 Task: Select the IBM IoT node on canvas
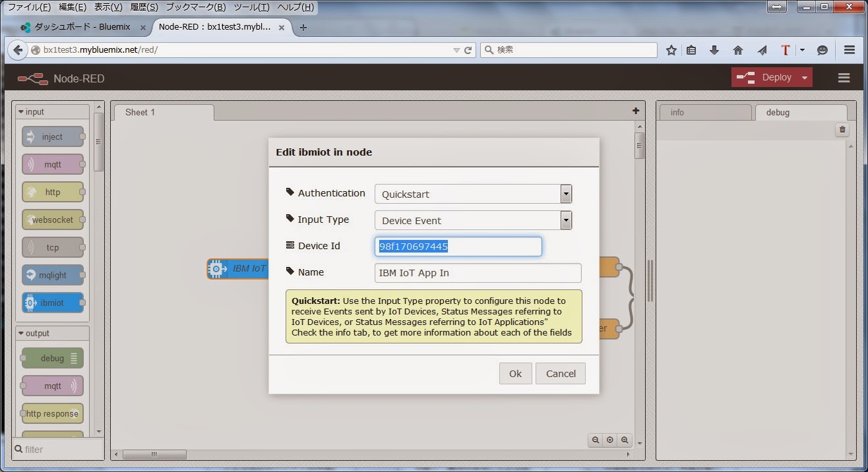click(x=237, y=269)
